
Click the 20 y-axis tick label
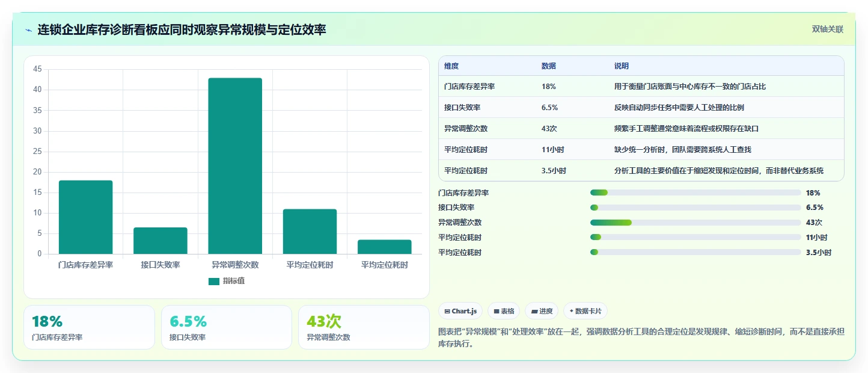point(37,172)
